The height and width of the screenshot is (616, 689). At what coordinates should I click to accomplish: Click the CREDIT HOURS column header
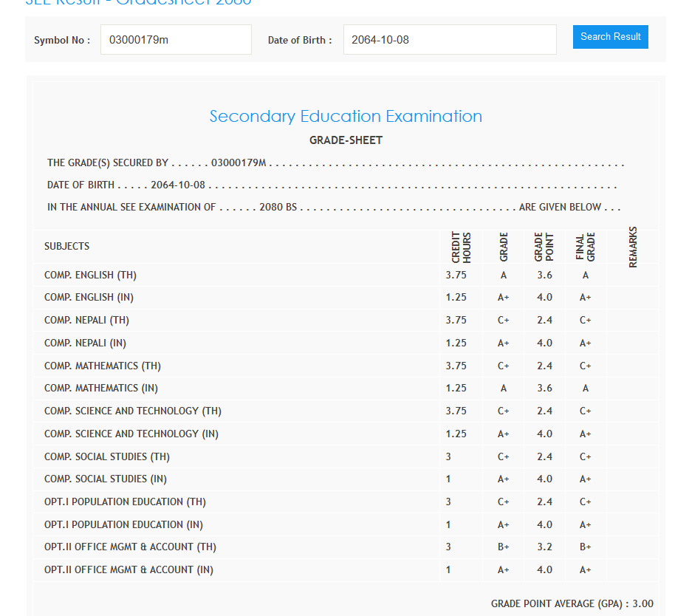(462, 247)
